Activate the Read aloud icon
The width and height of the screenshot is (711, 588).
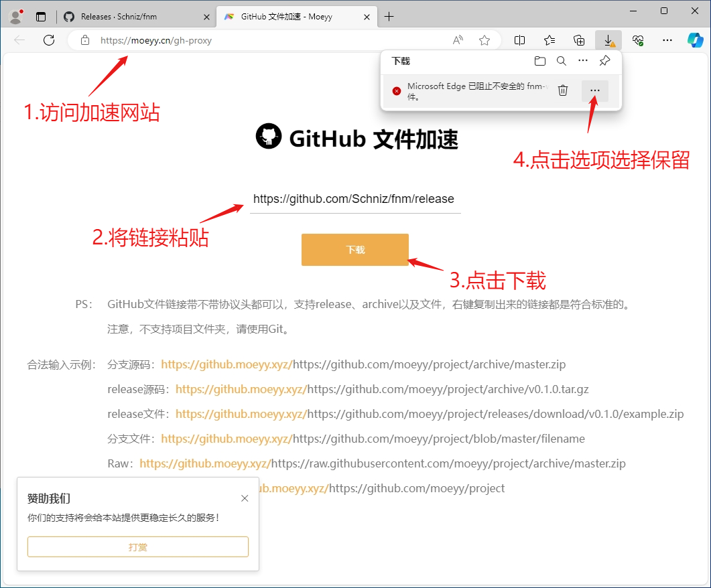point(458,40)
